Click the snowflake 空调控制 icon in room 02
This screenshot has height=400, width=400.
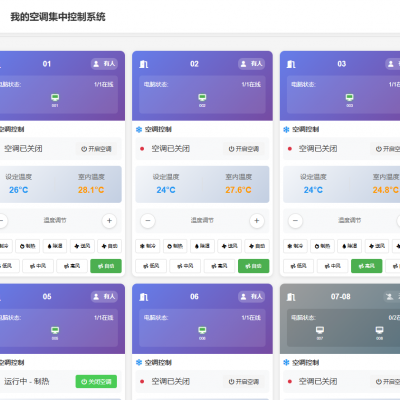click(x=139, y=129)
